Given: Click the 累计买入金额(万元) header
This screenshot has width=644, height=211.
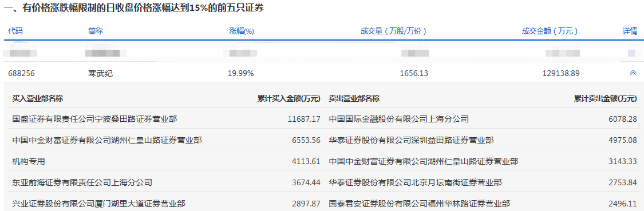Looking at the screenshot, I should point(289,98).
